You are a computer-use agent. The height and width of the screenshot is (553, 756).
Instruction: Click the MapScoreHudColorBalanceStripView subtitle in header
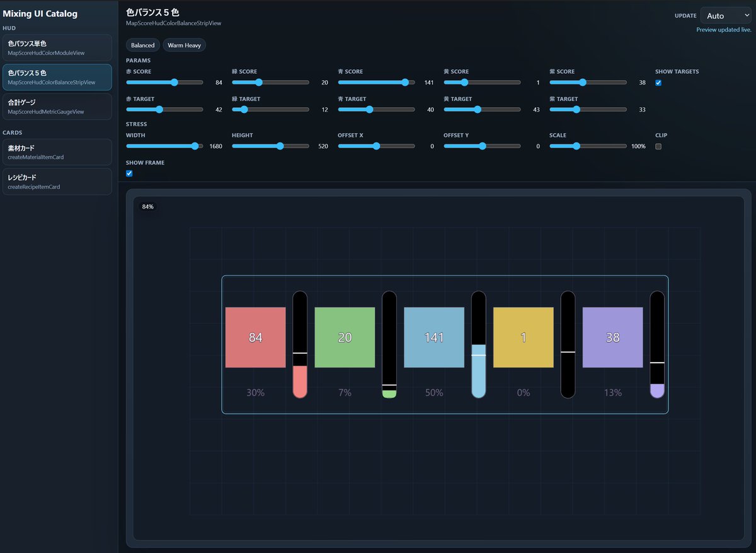point(173,23)
